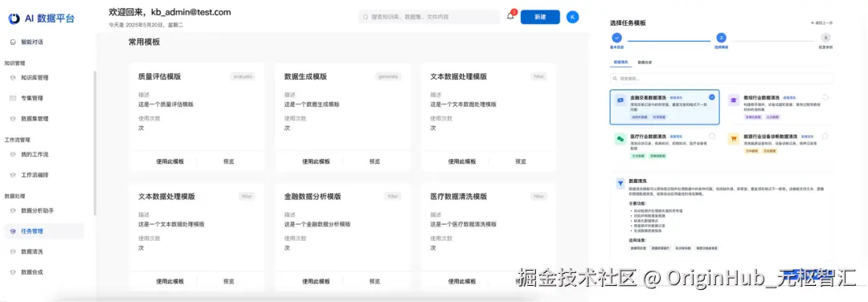868x302 pixels.
Task: Click the filter tag on 金融数据分析模版
Action: coord(393,196)
